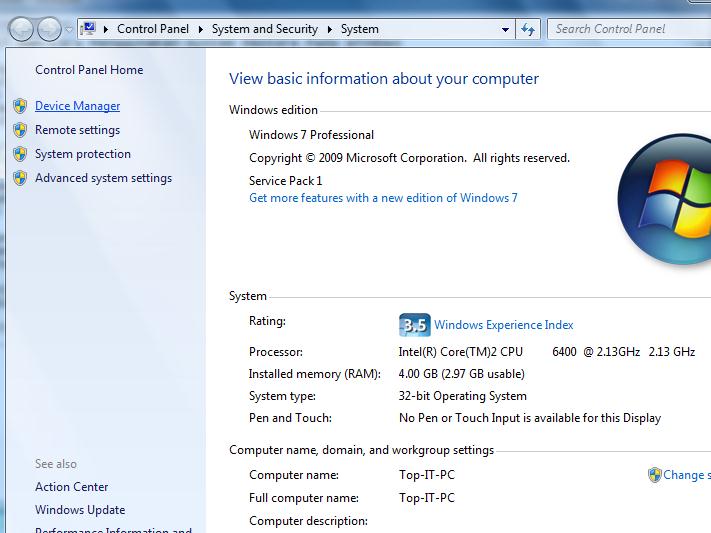Open Action Center under See also

pyautogui.click(x=72, y=487)
